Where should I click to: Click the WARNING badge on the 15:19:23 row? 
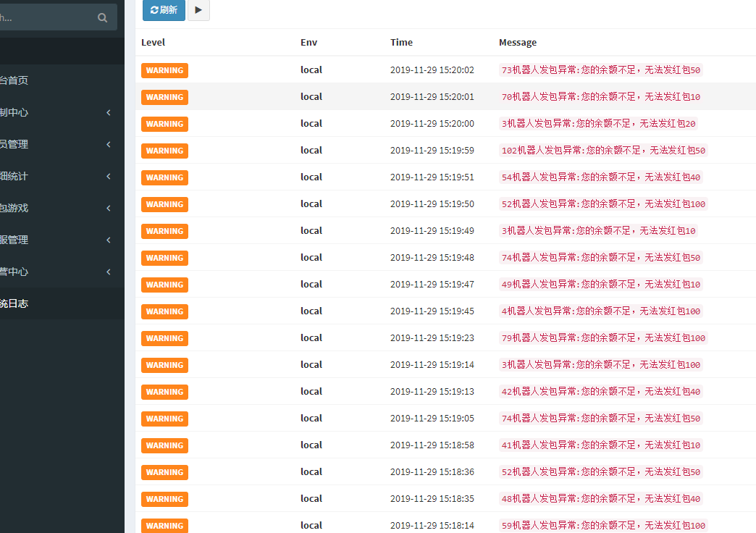click(x=164, y=338)
